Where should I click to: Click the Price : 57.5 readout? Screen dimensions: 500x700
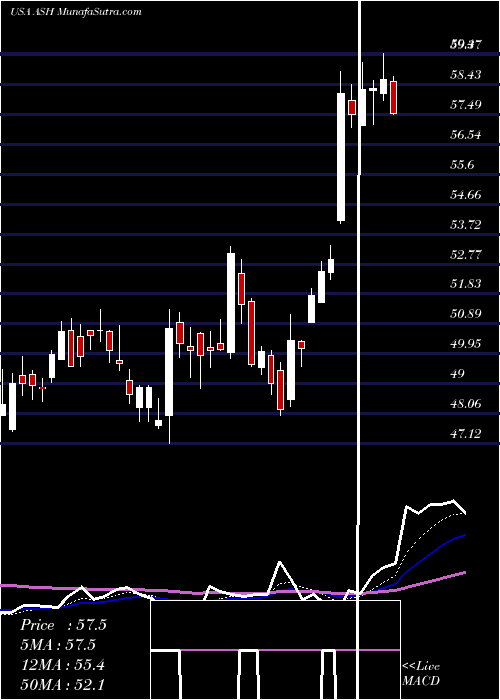[63, 625]
